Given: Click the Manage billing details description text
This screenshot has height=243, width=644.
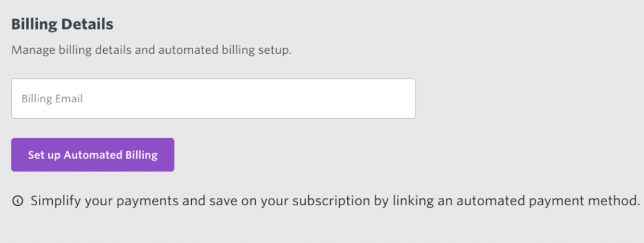Looking at the screenshot, I should point(151,51).
